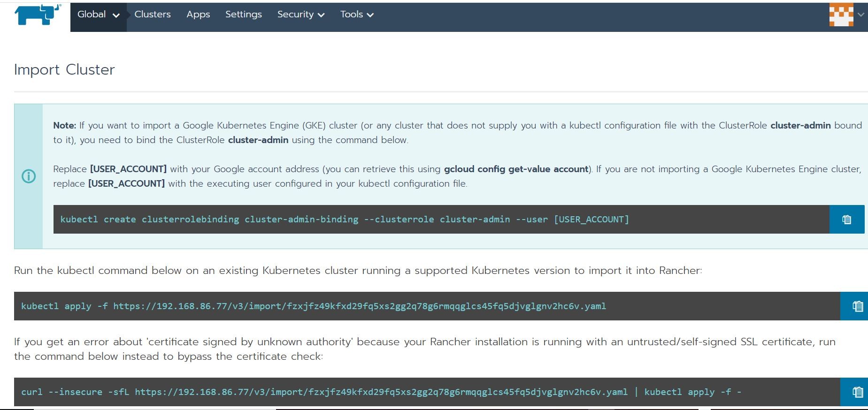Click the 'certificate signed by unknown authority' paragraph
The width and height of the screenshot is (868, 410).
coord(425,349)
